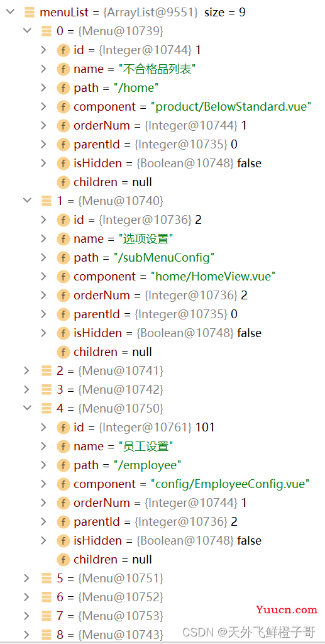This screenshot has height=644, width=325.
Task: Collapse element 4 Menu@10750
Action: (x=27, y=408)
